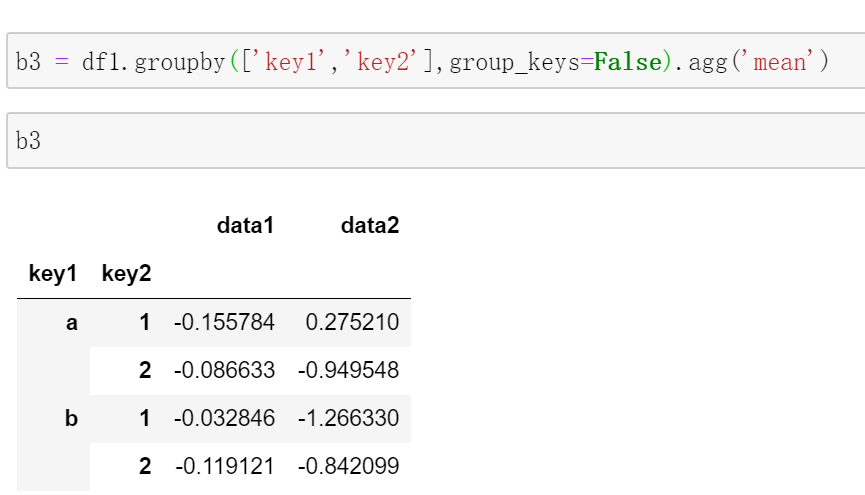Place cursor on the False keyword in the code
The image size is (865, 495).
626,63
